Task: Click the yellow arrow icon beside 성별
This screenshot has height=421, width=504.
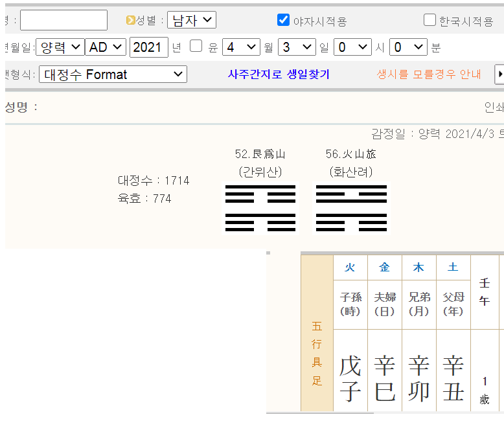Action: click(x=130, y=20)
